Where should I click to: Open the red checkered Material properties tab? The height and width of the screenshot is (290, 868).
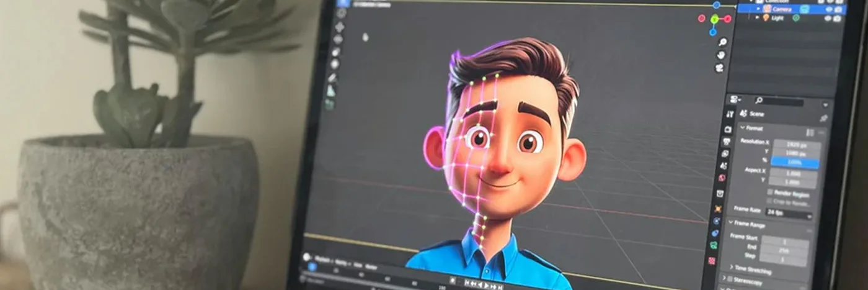point(712,261)
